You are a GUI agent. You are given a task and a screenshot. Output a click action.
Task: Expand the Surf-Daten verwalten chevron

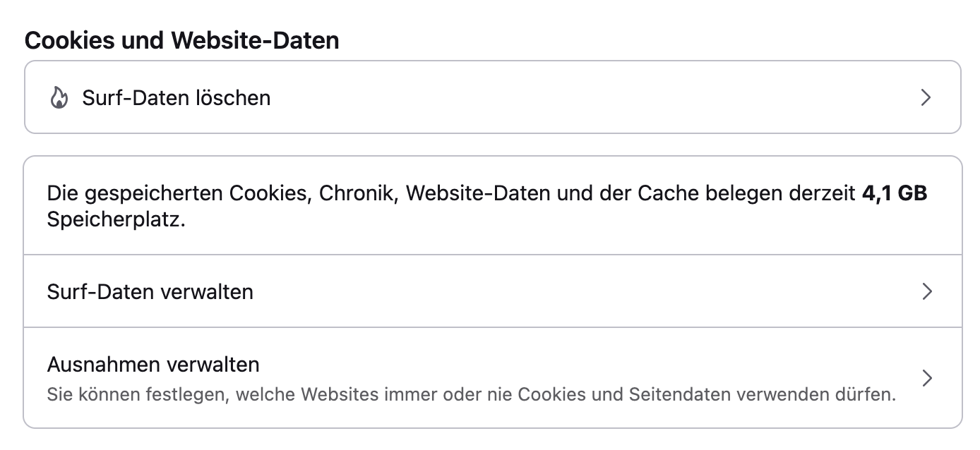pos(927,291)
